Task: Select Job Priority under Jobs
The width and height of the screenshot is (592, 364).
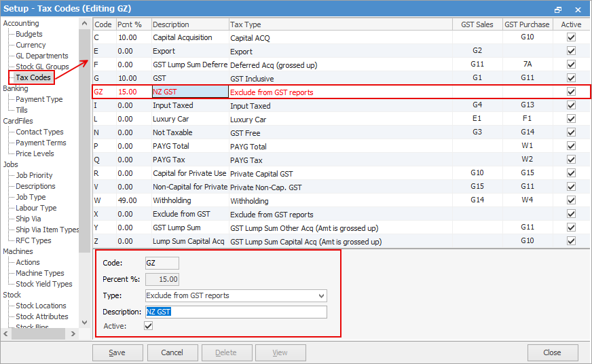Action: pyautogui.click(x=34, y=176)
